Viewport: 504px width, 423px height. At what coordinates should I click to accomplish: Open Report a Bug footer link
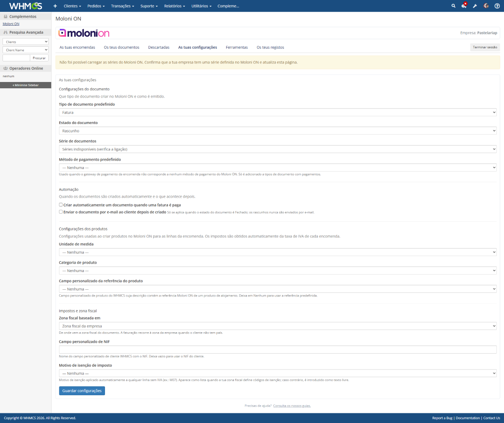pyautogui.click(x=442, y=418)
